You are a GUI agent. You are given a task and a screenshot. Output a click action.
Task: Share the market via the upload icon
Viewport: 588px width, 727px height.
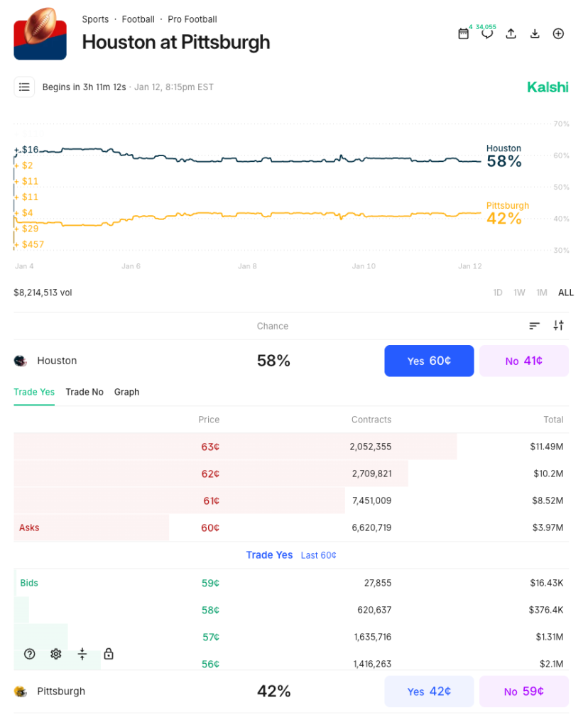511,33
